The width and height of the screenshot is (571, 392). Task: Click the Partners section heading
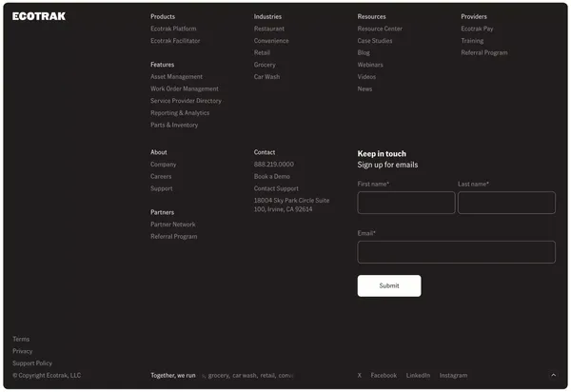163,212
